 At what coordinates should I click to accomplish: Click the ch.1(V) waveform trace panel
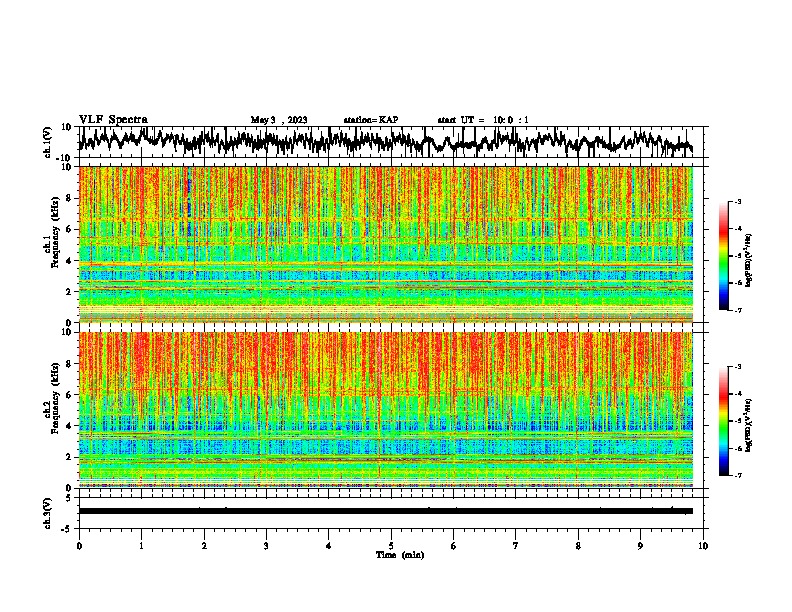click(393, 142)
